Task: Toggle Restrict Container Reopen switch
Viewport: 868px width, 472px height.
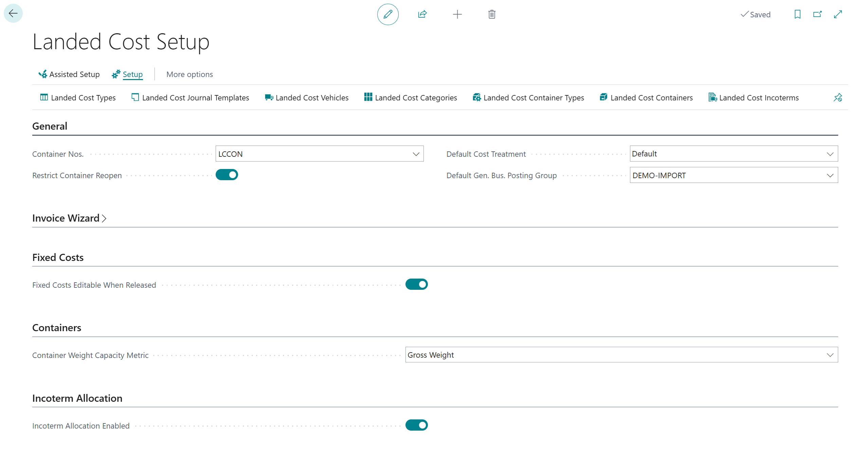Action: pos(227,175)
